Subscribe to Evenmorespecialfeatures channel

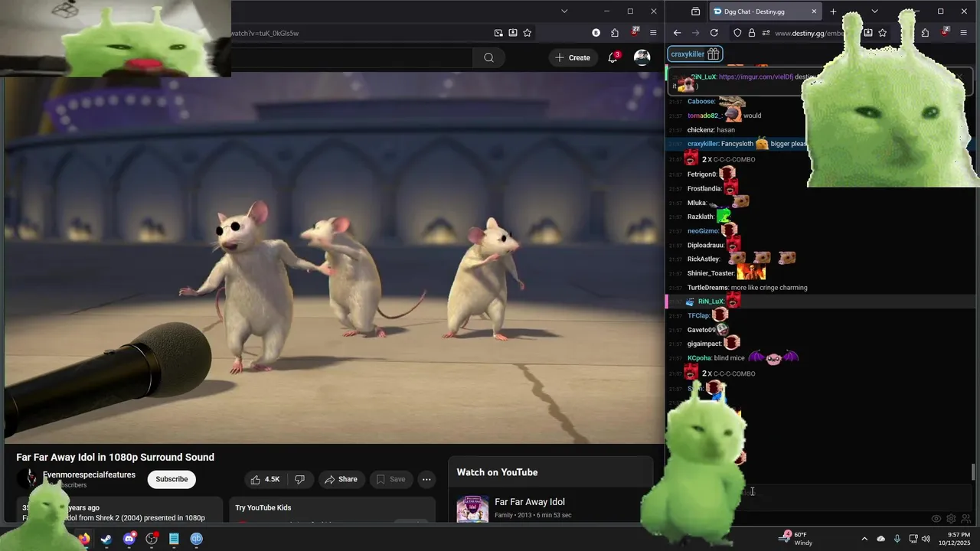[x=171, y=479]
